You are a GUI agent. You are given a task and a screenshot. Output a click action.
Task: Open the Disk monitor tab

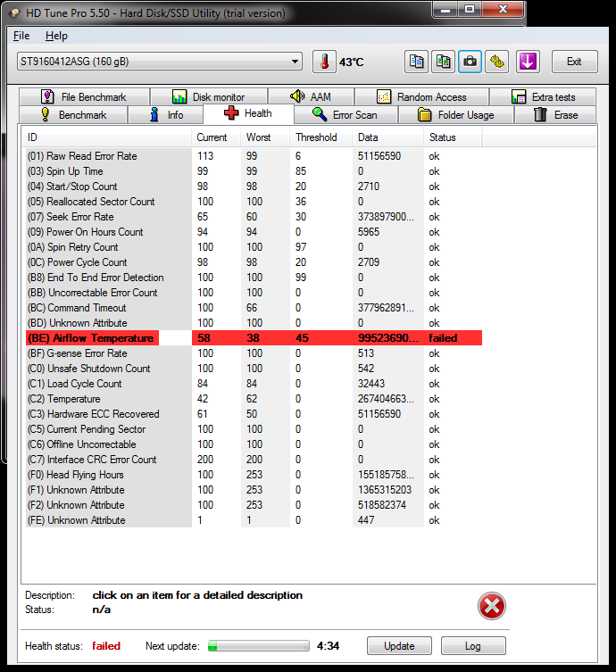pyautogui.click(x=207, y=97)
